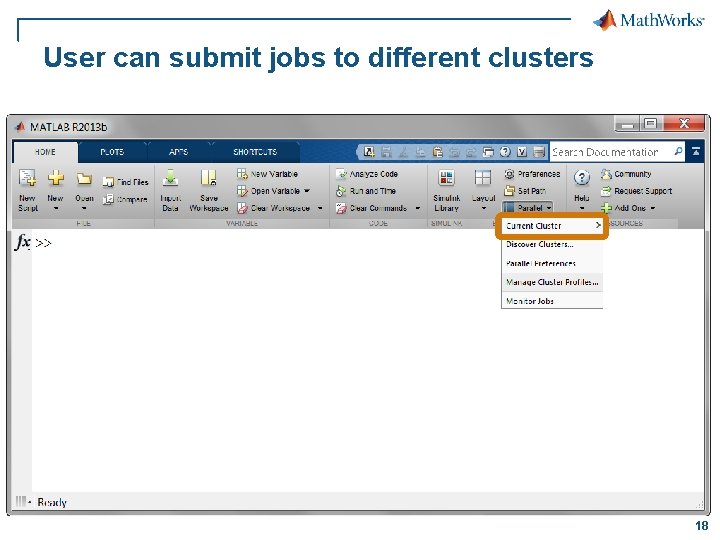Click the yellow plus New icon
The image size is (720, 540).
(x=56, y=177)
